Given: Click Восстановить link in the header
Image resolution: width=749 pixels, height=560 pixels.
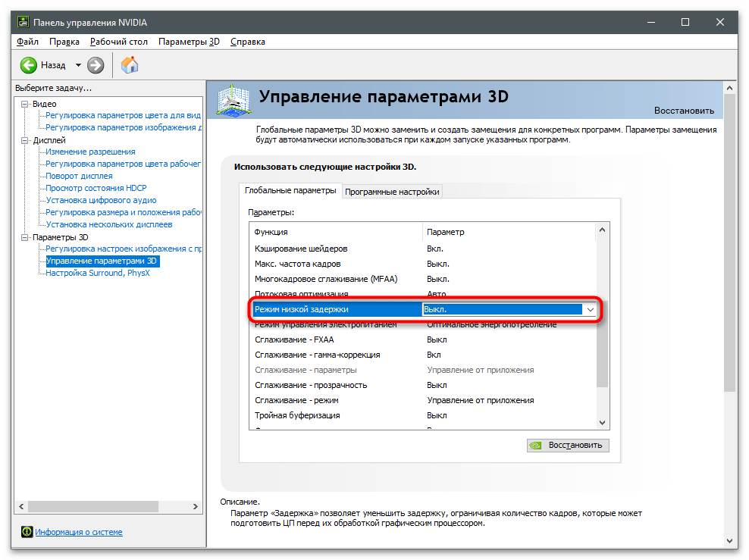Looking at the screenshot, I should point(684,110).
